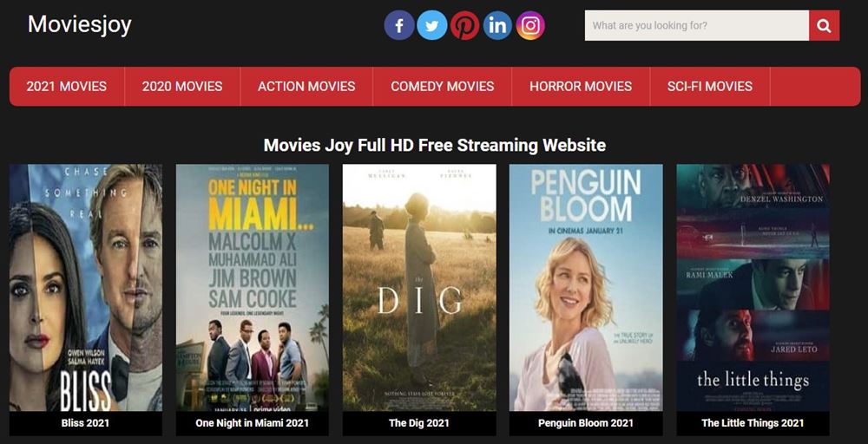The image size is (868, 444).
Task: Open the Bliss movie poster
Action: (x=86, y=287)
